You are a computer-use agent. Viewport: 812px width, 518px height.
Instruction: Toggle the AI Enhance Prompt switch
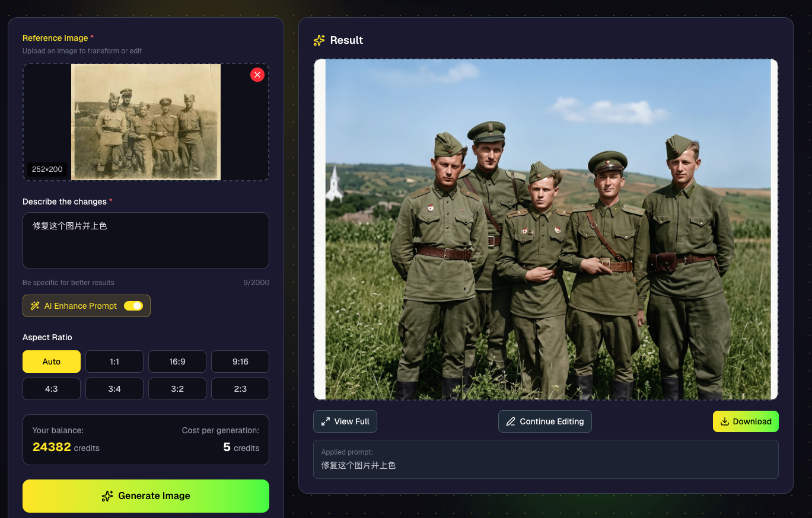pyautogui.click(x=133, y=306)
